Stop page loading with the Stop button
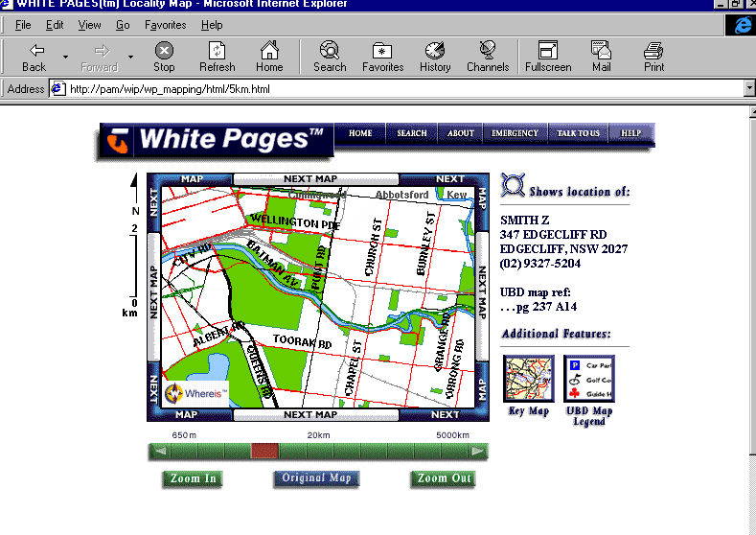The height and width of the screenshot is (535, 756). [164, 57]
